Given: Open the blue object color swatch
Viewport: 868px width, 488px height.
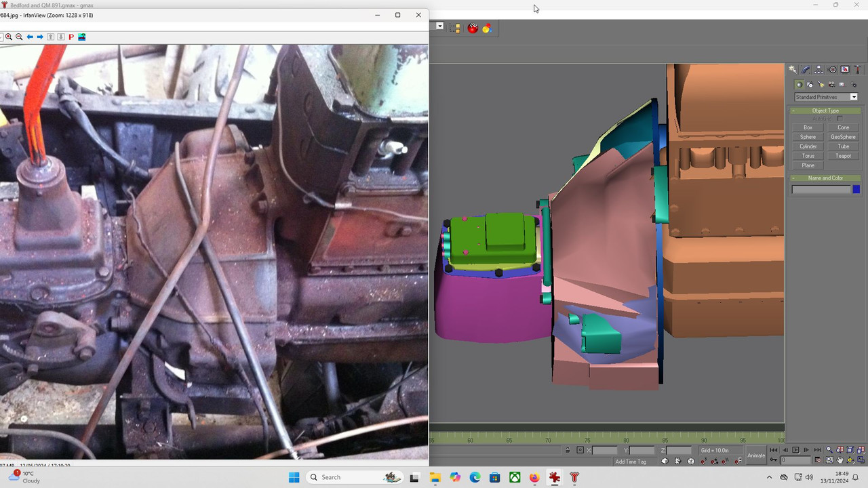Looking at the screenshot, I should pos(856,190).
